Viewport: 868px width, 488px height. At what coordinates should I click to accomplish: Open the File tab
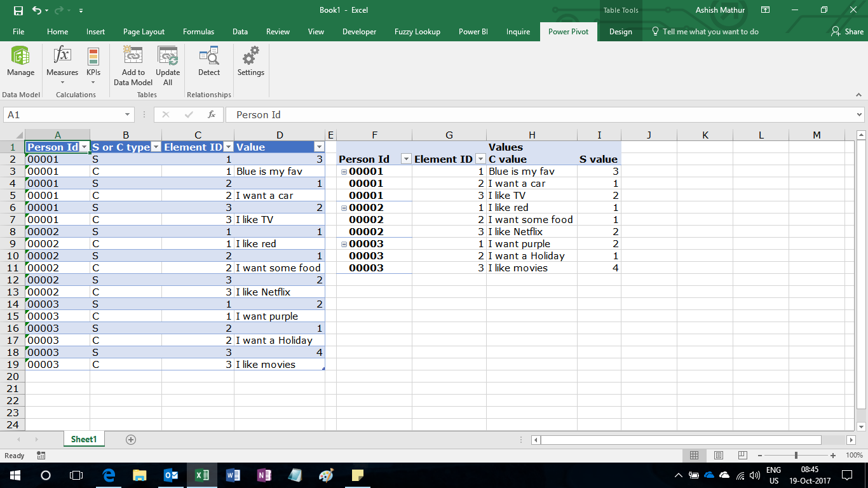tap(18, 32)
